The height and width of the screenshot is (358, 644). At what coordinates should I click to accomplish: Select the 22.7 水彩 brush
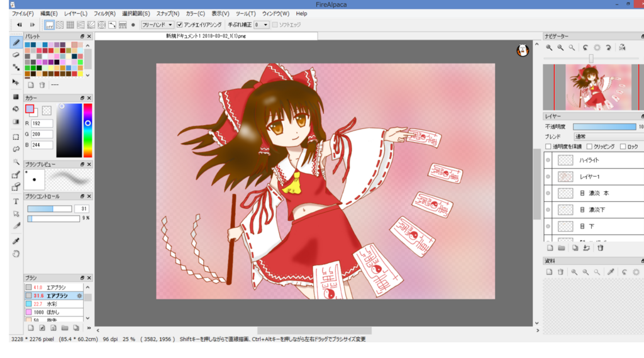coord(54,304)
